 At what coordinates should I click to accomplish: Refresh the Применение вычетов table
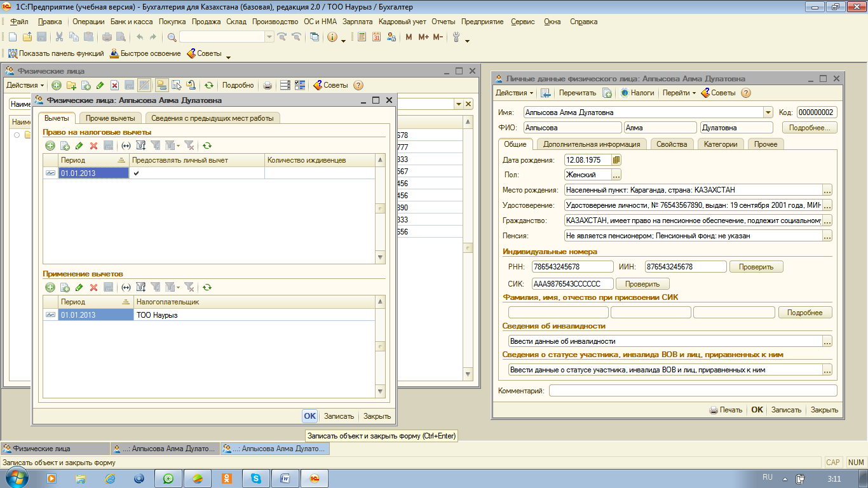click(207, 287)
